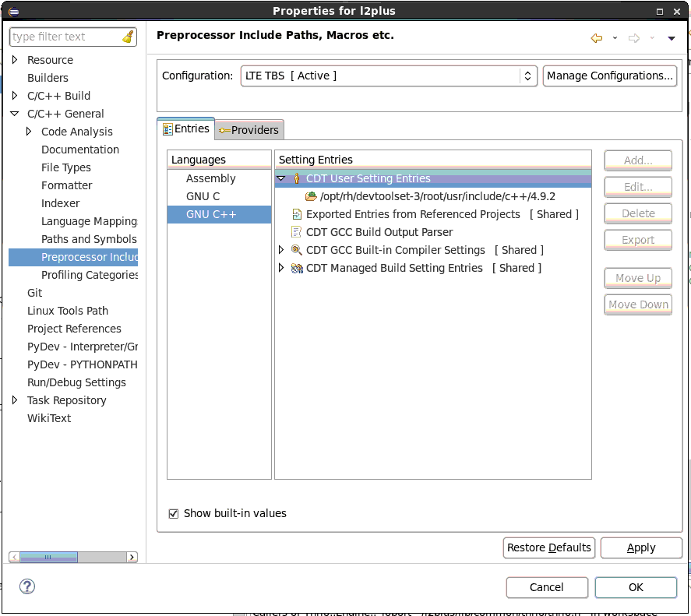Click the CDT GCC Build Output Parser icon
The image size is (691, 616).
[296, 232]
